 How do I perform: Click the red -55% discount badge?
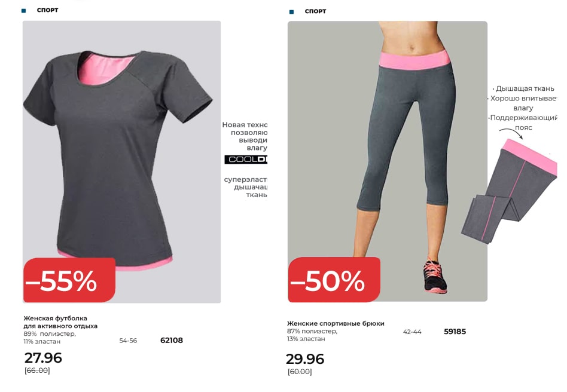tap(69, 280)
